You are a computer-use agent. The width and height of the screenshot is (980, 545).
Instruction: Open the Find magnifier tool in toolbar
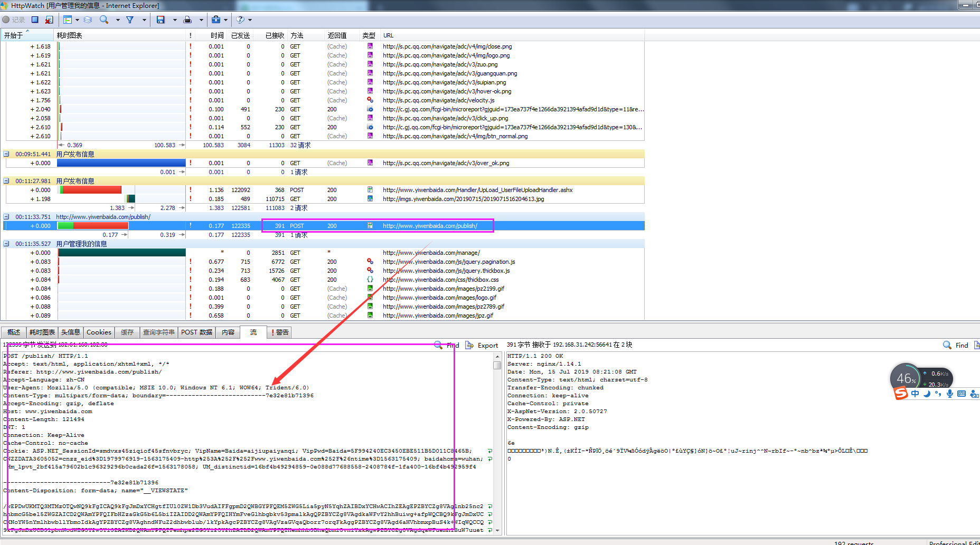click(104, 20)
